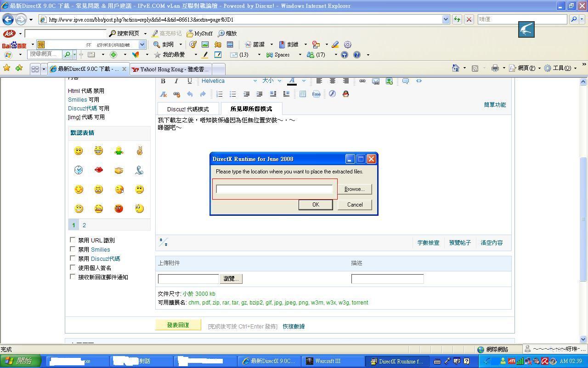
Task: Click the DirectX dialog location text field
Action: (x=275, y=189)
